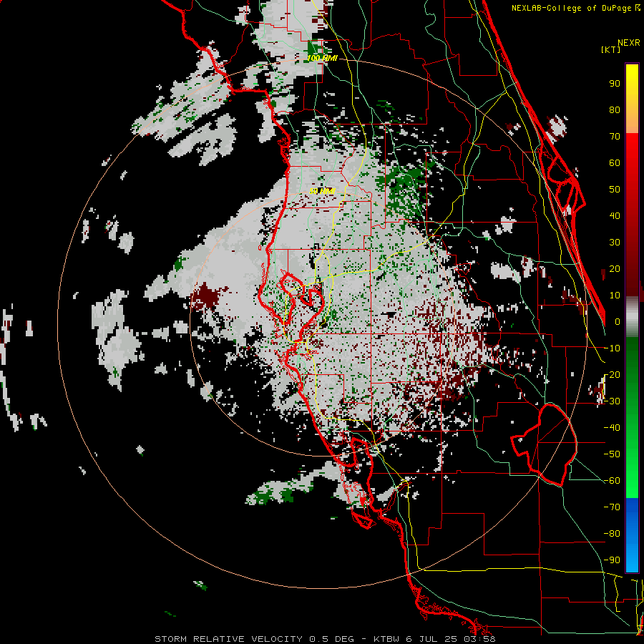Click the -90 value on velocity scale
The width and height of the screenshot is (644, 644).
pos(612,560)
